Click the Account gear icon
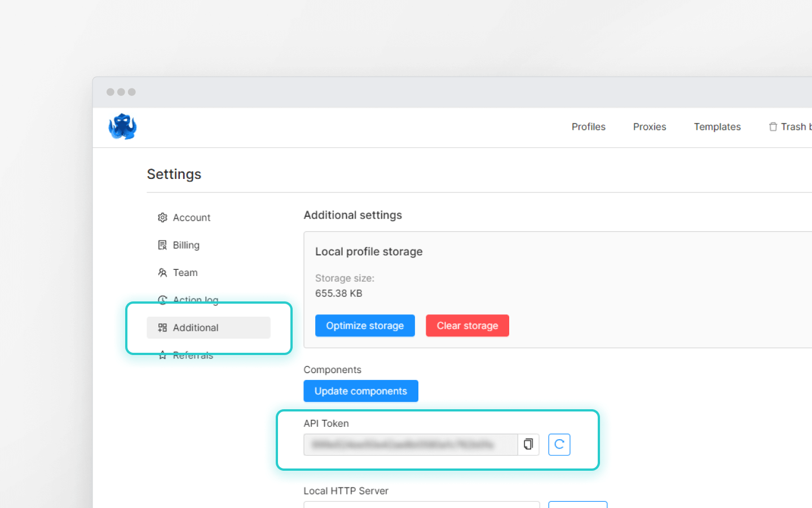The height and width of the screenshot is (508, 812). click(162, 217)
